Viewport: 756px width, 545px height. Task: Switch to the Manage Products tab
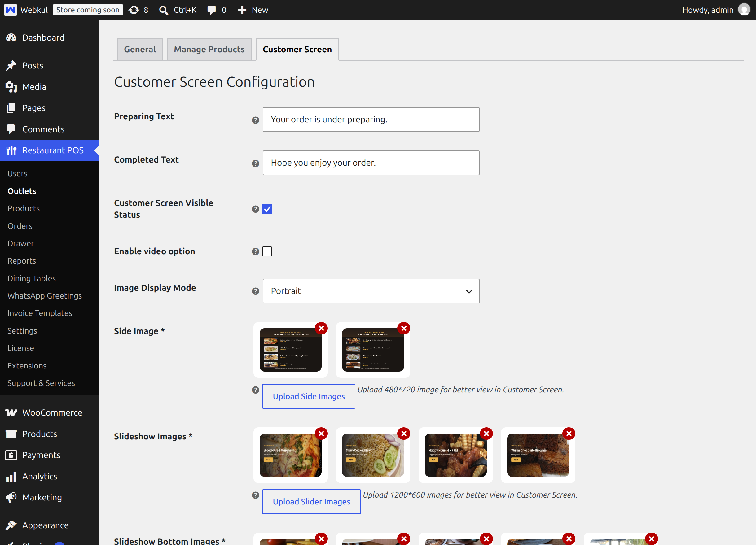click(209, 49)
